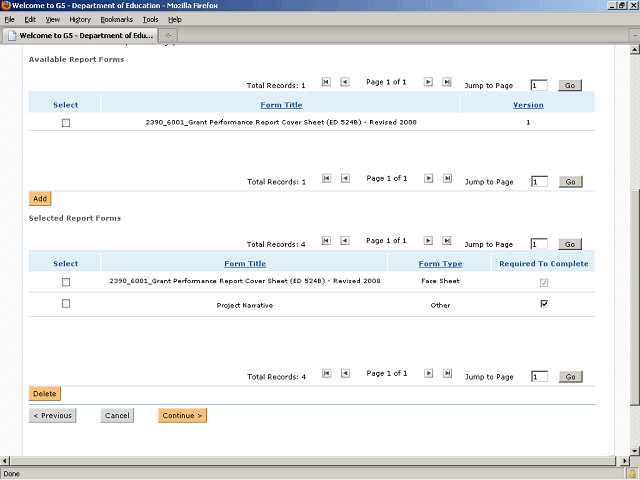Click previous-page arrow above the Delete button

(345, 374)
